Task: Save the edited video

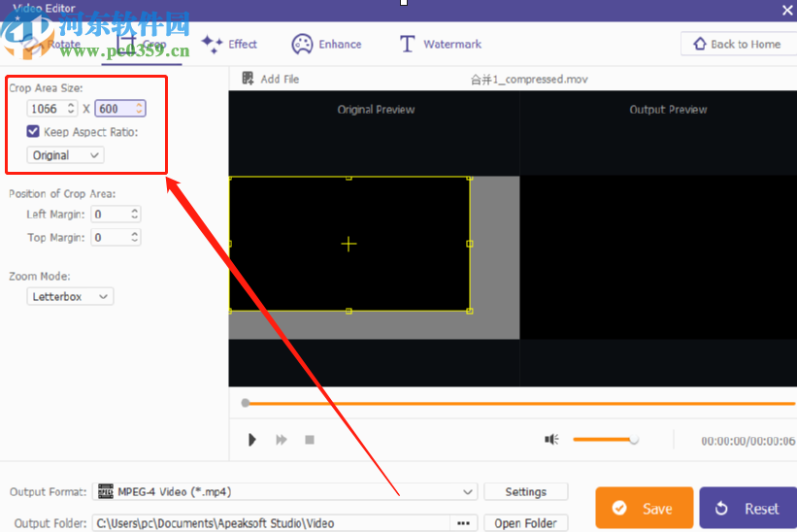Action: point(644,508)
